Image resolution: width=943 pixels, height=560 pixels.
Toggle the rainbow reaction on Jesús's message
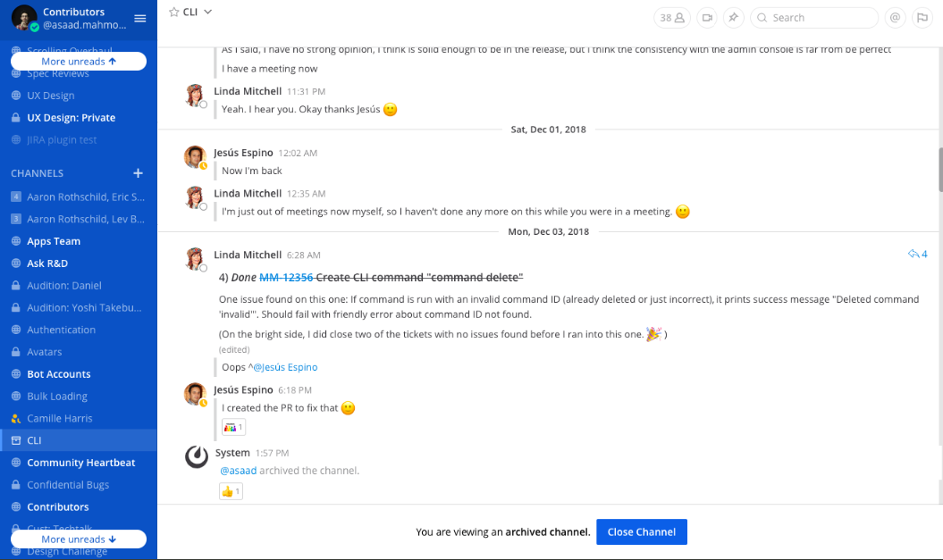[233, 427]
